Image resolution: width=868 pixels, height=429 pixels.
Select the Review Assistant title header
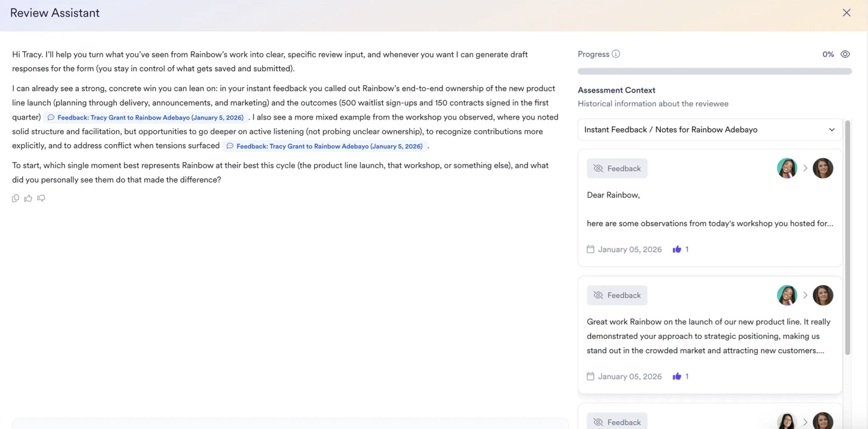[x=55, y=13]
